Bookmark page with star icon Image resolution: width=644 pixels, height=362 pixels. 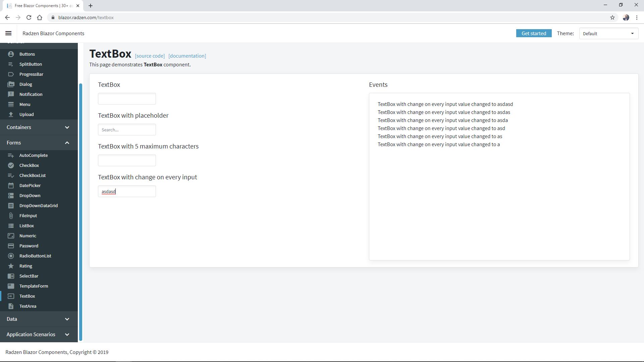(x=612, y=17)
